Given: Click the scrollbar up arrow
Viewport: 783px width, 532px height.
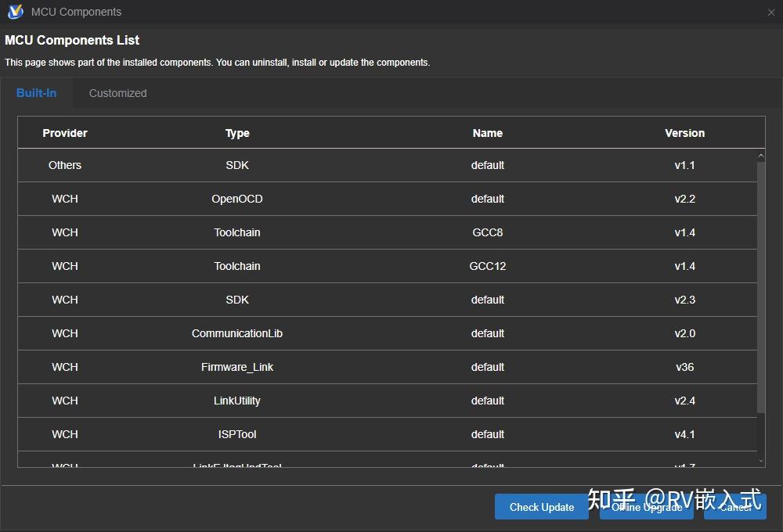Looking at the screenshot, I should (760, 155).
